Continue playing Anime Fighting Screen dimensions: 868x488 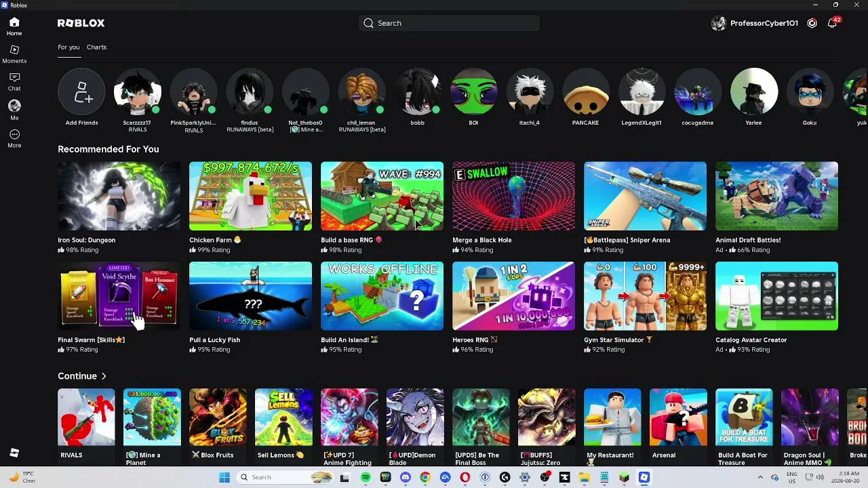pyautogui.click(x=349, y=417)
